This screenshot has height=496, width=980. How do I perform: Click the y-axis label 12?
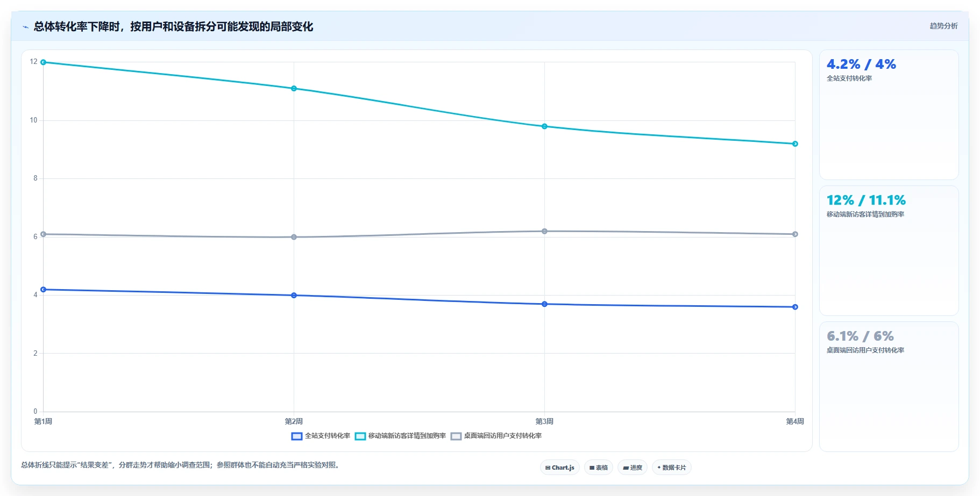tap(34, 62)
